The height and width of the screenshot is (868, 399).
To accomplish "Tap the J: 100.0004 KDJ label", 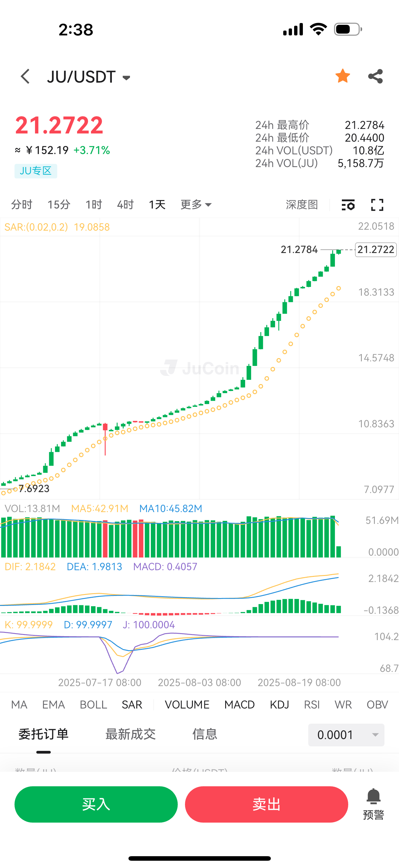I will click(x=149, y=625).
